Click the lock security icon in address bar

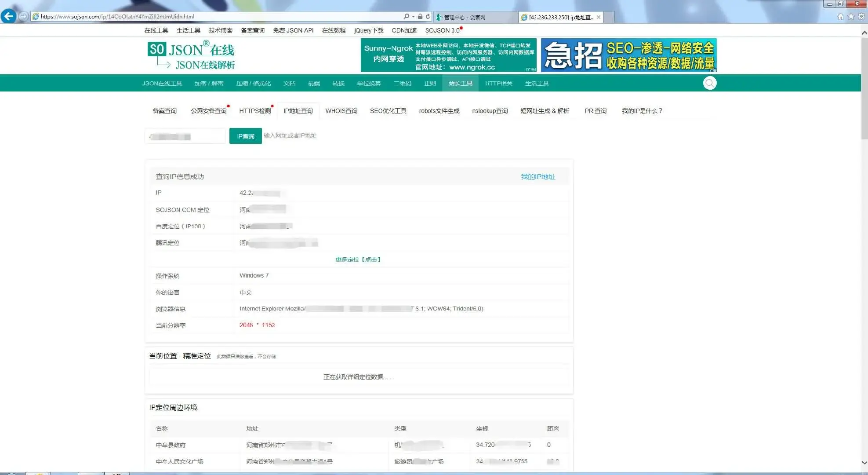pyautogui.click(x=420, y=17)
